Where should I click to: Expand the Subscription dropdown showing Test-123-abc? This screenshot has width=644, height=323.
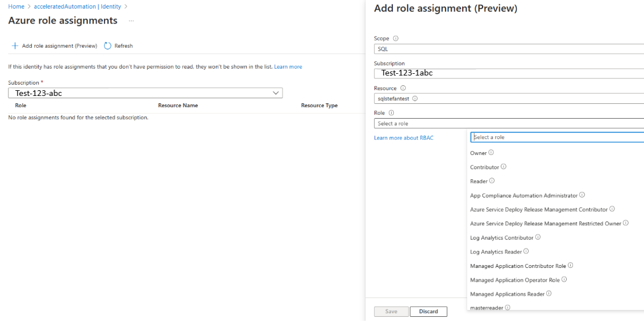pos(145,93)
